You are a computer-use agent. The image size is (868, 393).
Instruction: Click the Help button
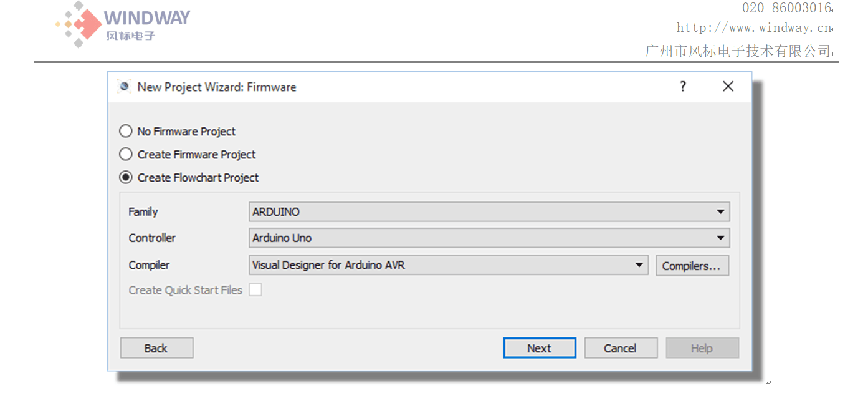point(702,348)
